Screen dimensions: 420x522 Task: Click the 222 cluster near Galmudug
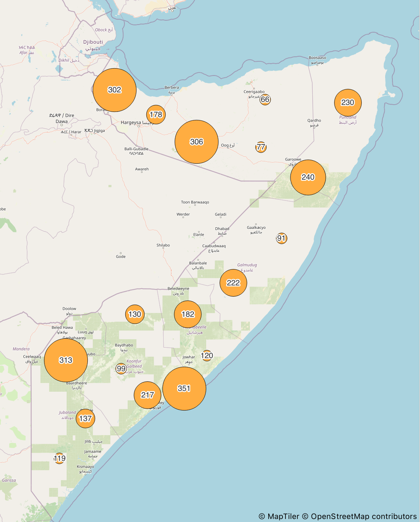tap(233, 283)
